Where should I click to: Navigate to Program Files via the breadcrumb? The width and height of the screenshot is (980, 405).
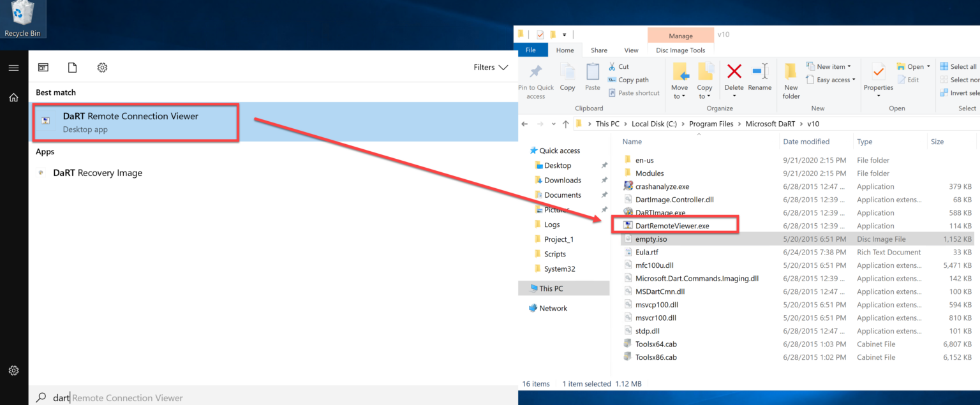click(711, 123)
